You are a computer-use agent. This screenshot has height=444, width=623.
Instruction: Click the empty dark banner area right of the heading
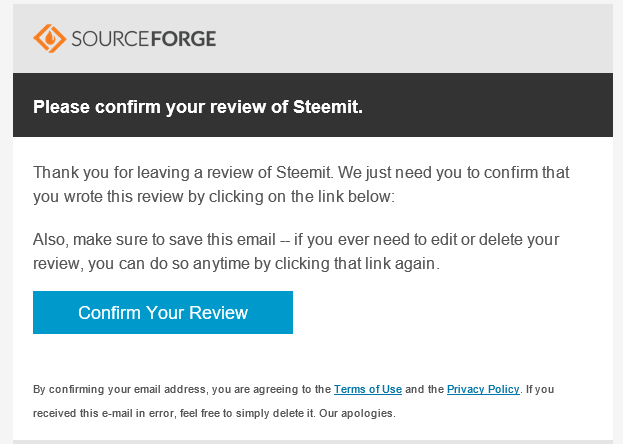490,106
